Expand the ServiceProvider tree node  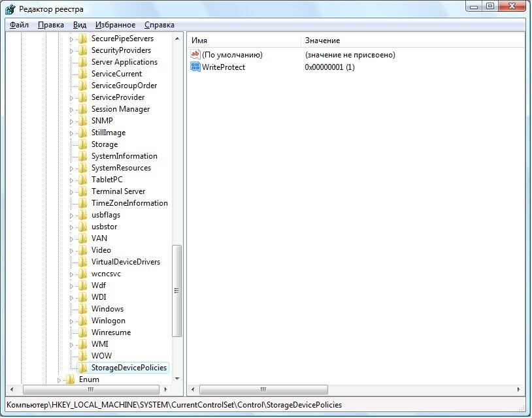click(x=71, y=98)
